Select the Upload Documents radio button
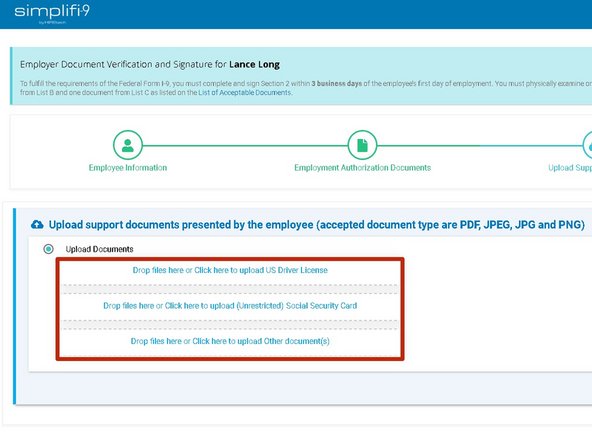The image size is (592, 444). (48, 249)
